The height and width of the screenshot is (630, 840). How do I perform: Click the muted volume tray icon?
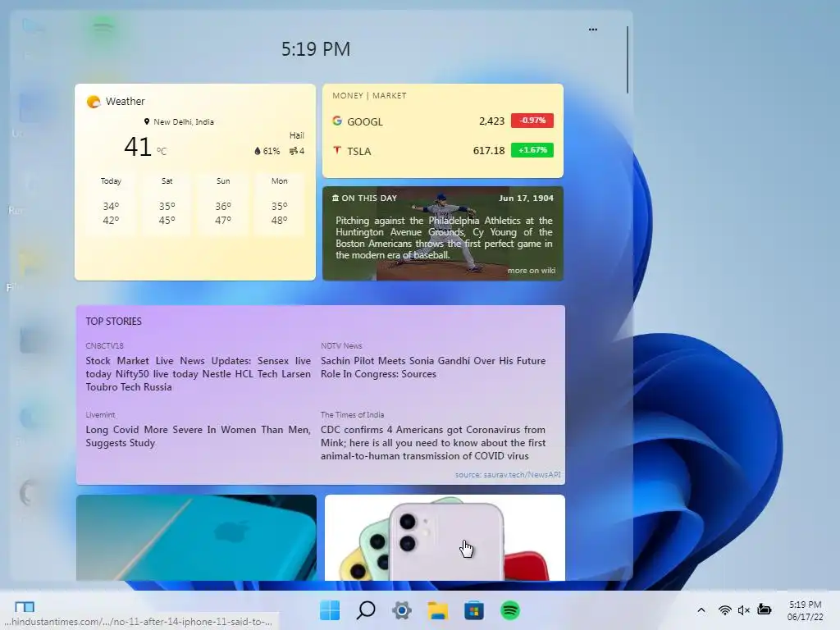(743, 610)
